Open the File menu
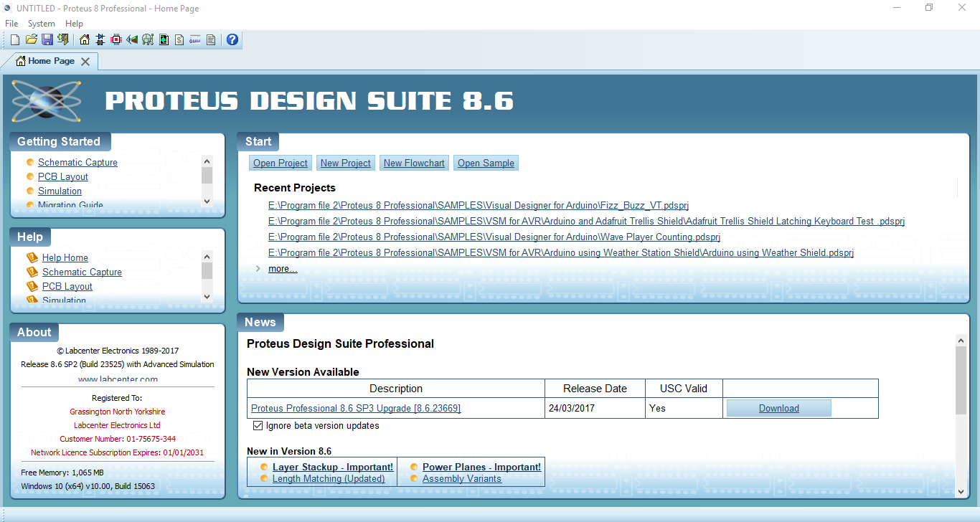 (11, 24)
